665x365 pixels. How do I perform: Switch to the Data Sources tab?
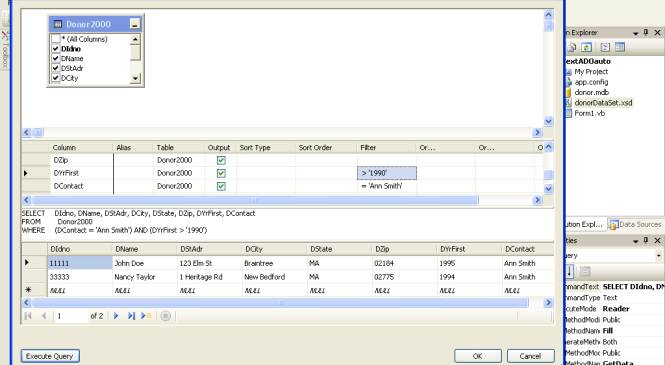tap(635, 224)
